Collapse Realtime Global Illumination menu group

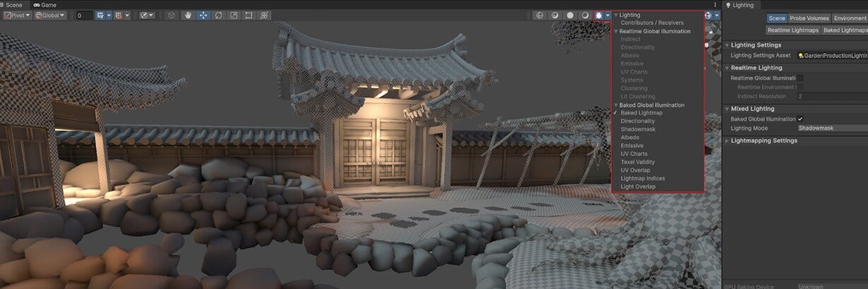tap(616, 32)
